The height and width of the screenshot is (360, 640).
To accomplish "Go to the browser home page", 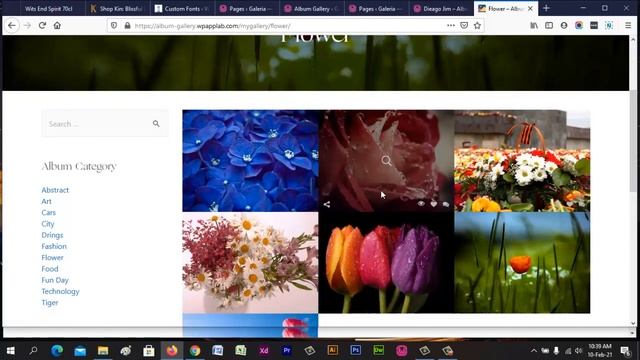I will (57, 25).
